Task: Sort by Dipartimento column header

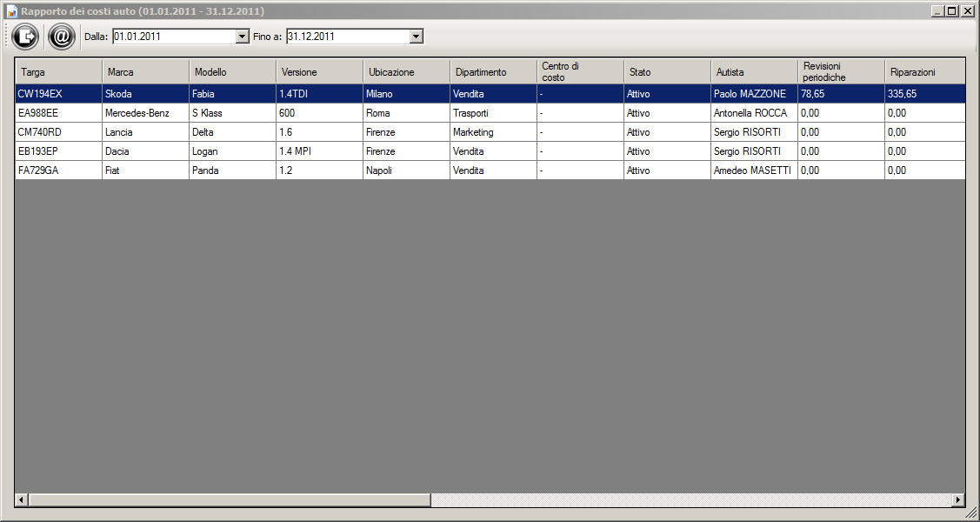Action: (x=493, y=72)
